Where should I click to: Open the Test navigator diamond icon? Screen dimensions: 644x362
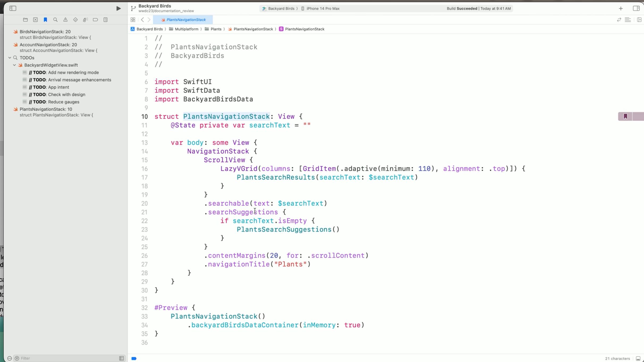75,19
